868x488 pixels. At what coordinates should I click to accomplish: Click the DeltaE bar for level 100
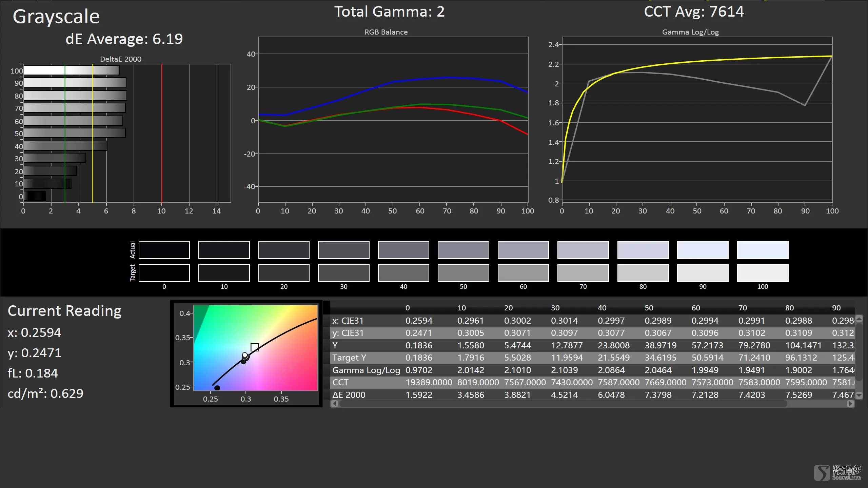pos(72,70)
